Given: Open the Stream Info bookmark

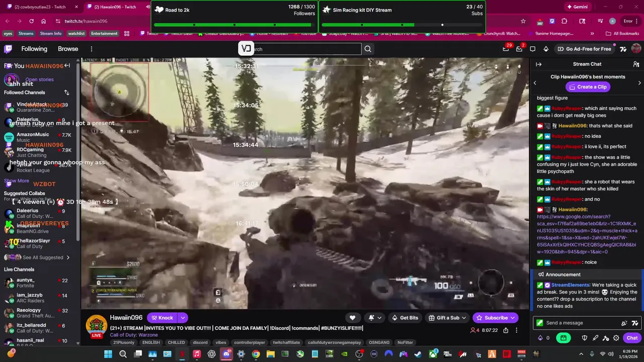Looking at the screenshot, I should click(x=50, y=34).
